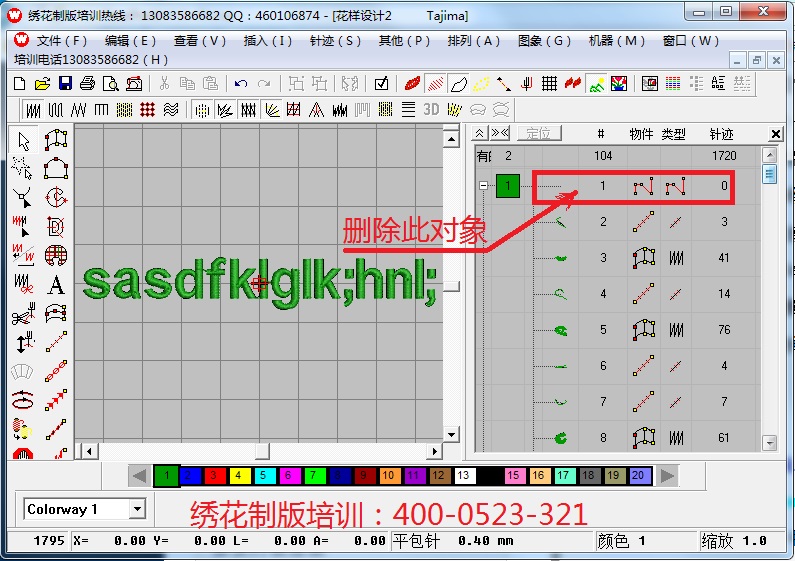Viewport: 795px width, 561px height.
Task: Open the Colorway 1 dropdown
Action: tap(137, 509)
